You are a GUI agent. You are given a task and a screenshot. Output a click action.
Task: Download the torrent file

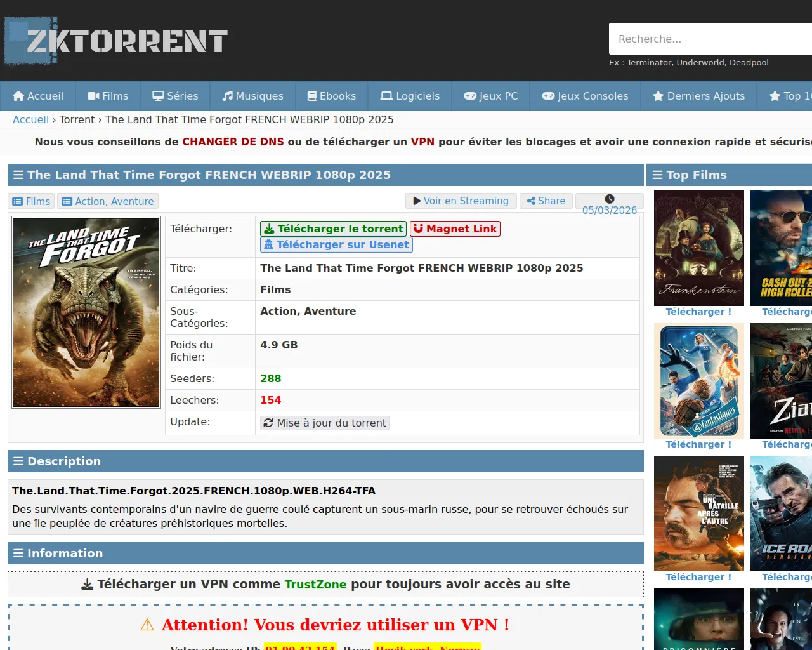tap(333, 229)
